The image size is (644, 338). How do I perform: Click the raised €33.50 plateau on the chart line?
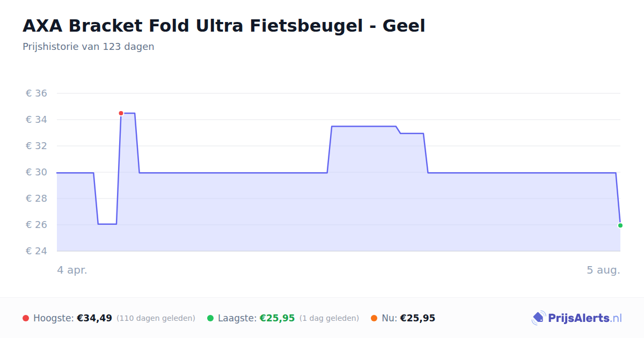pyautogui.click(x=364, y=126)
